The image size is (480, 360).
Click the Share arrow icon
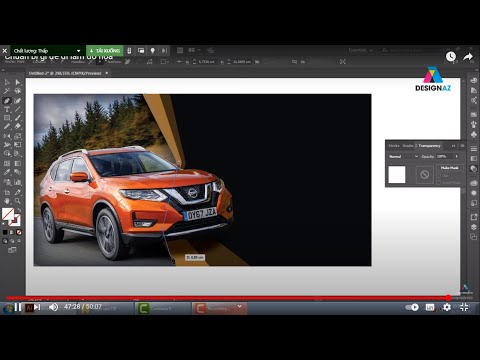coord(468,57)
